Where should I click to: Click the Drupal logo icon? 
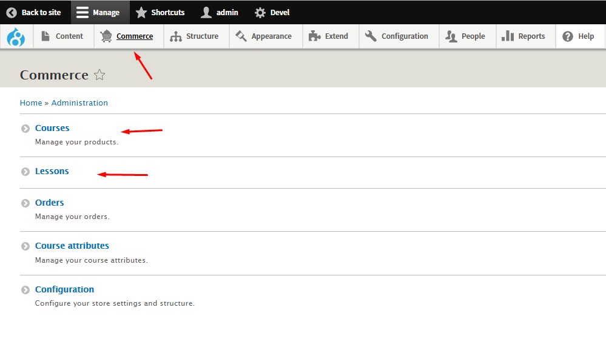pyautogui.click(x=16, y=36)
